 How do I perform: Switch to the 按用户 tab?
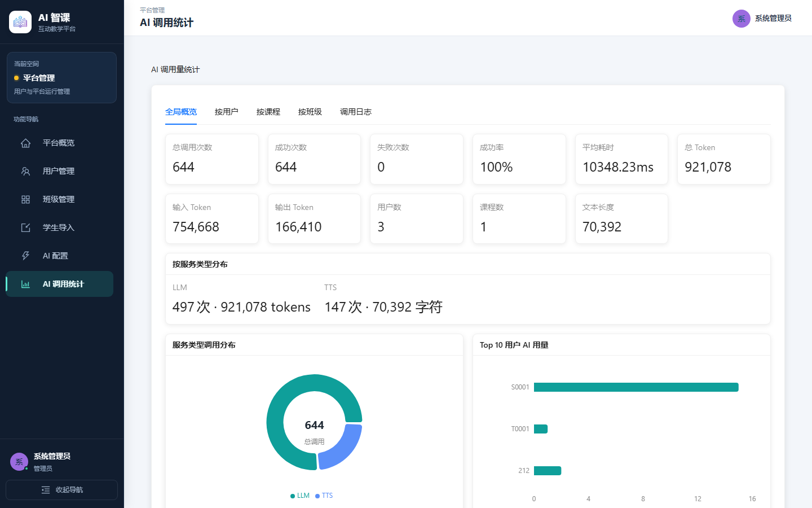pyautogui.click(x=227, y=112)
